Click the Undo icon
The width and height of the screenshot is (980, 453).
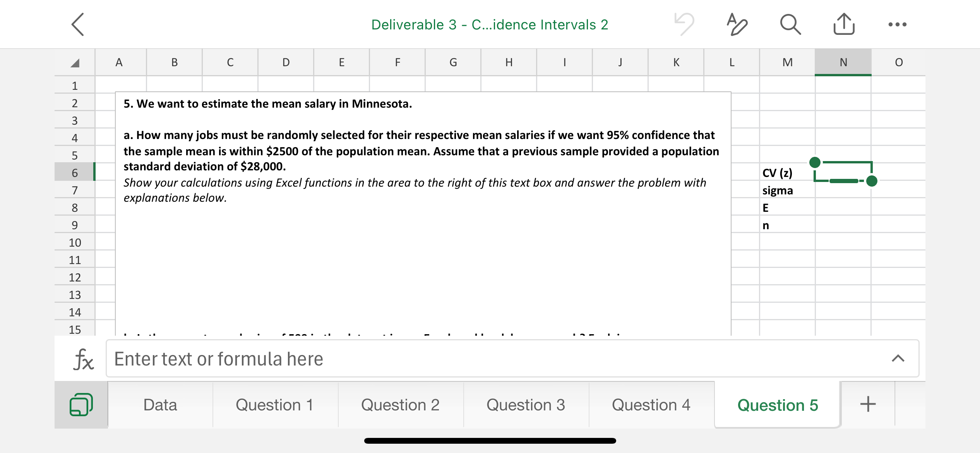coord(684,24)
